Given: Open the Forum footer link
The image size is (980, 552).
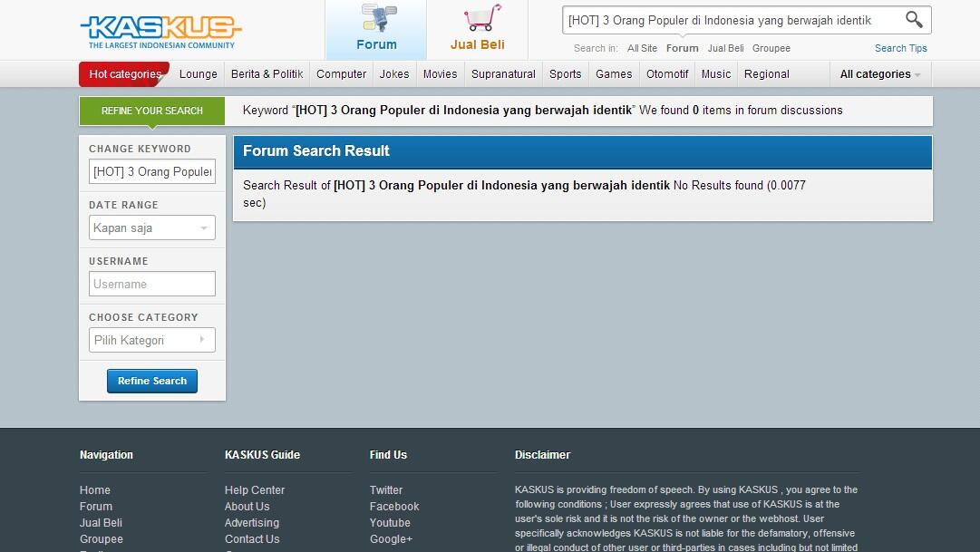Looking at the screenshot, I should click(x=95, y=507).
